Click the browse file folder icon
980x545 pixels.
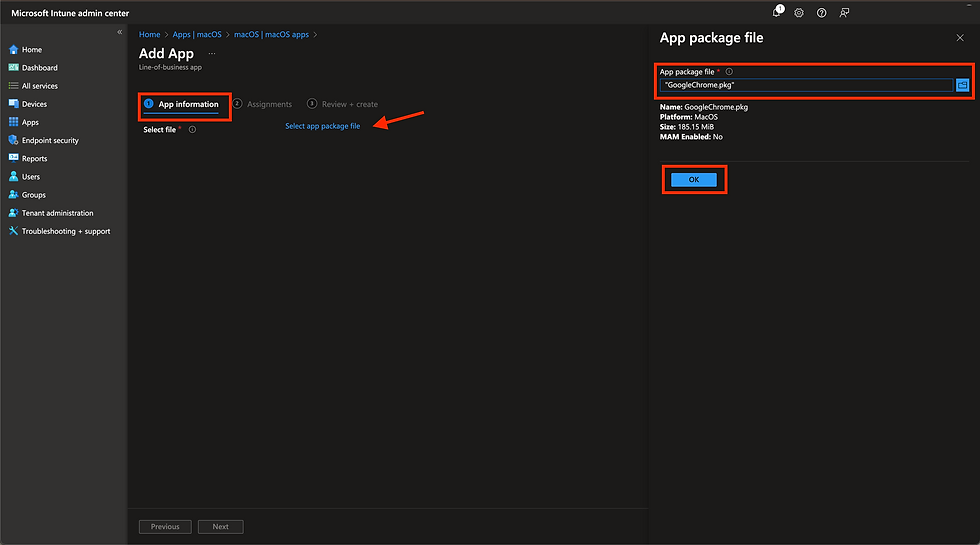[962, 85]
